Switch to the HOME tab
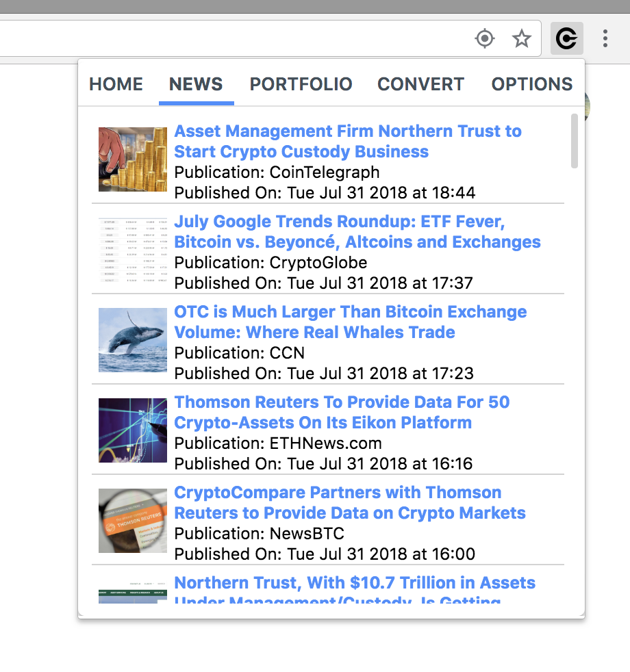 tap(115, 84)
